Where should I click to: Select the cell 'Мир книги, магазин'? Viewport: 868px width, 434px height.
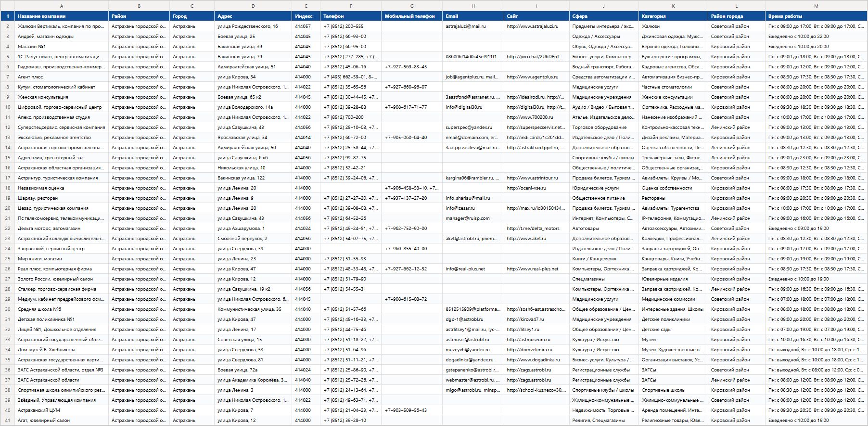point(62,259)
